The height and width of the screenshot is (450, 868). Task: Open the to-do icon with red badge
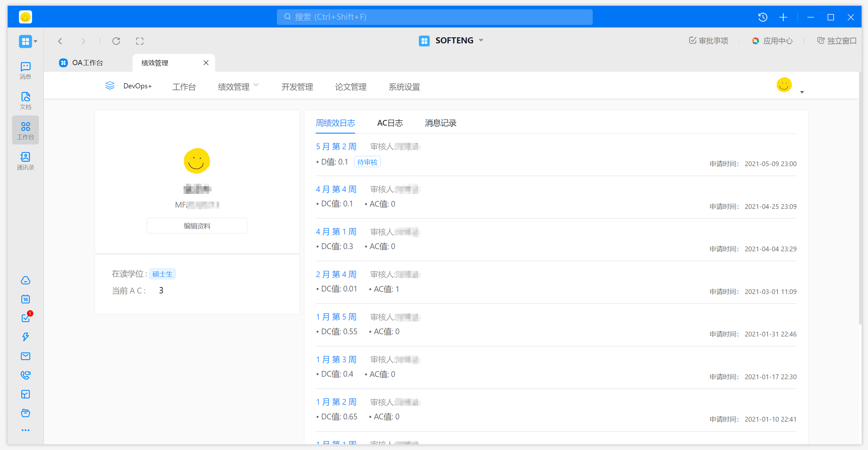tap(25, 318)
